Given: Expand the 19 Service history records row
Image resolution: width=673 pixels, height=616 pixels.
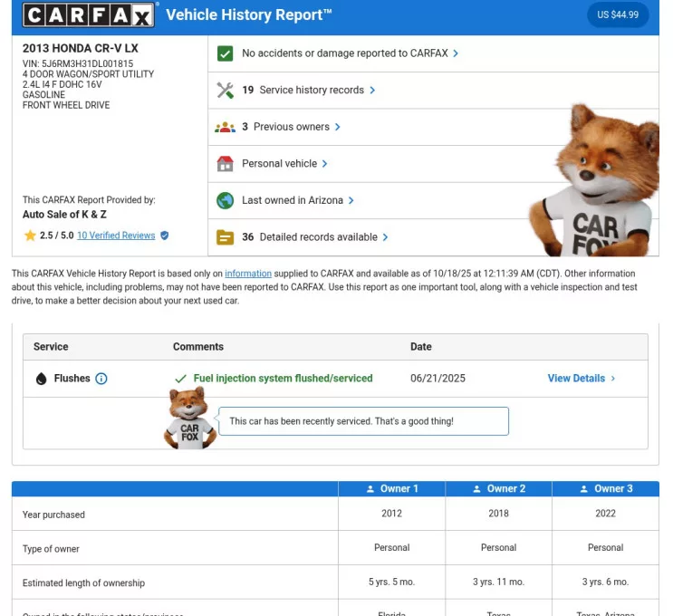Looking at the screenshot, I should [x=308, y=91].
